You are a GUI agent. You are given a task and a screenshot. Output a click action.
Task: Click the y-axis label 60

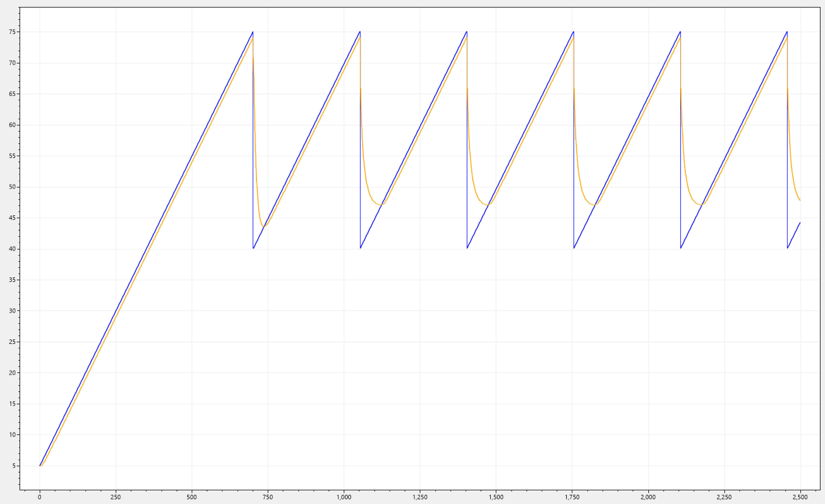12,125
